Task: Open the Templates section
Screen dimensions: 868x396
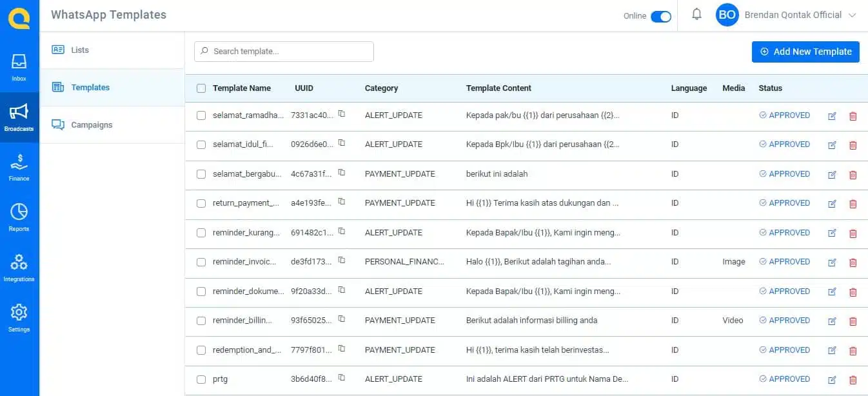Action: click(112, 87)
